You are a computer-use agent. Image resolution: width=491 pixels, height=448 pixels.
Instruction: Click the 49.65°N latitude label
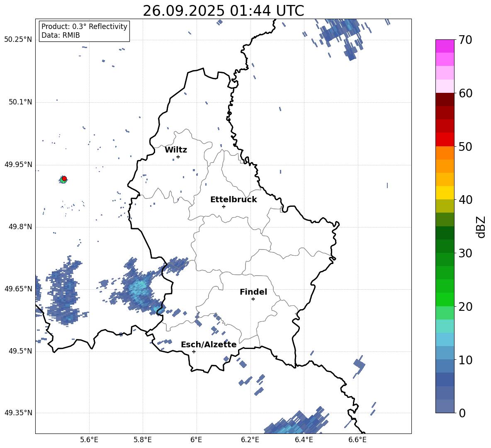tap(18, 288)
